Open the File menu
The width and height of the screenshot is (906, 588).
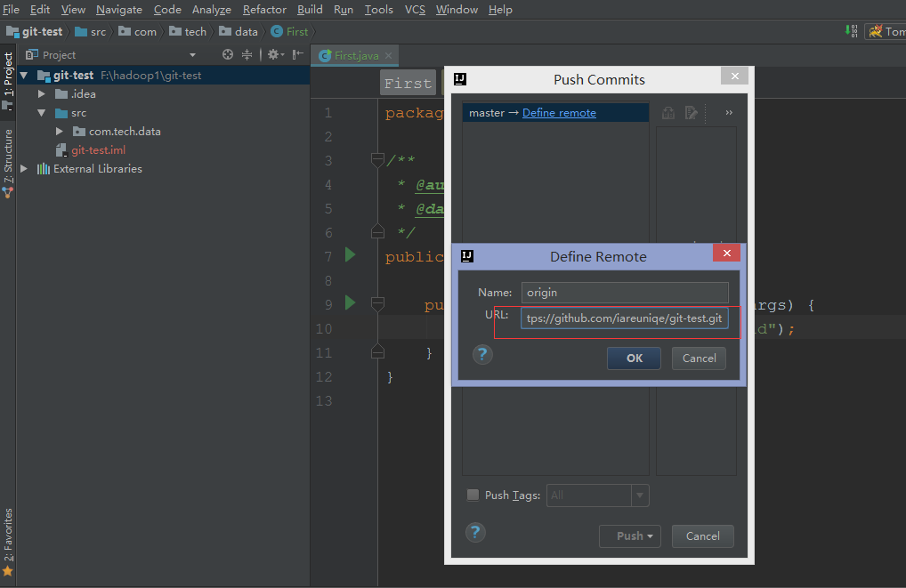pyautogui.click(x=11, y=10)
